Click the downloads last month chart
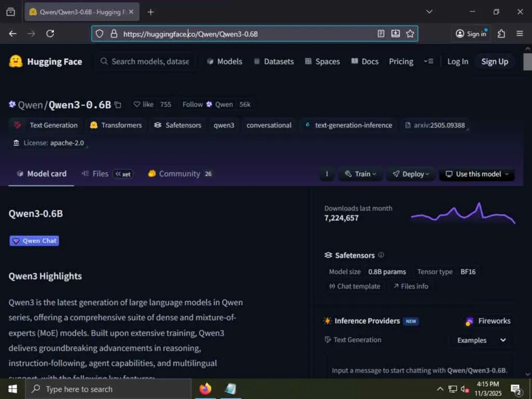The image size is (532, 399). tap(463, 213)
